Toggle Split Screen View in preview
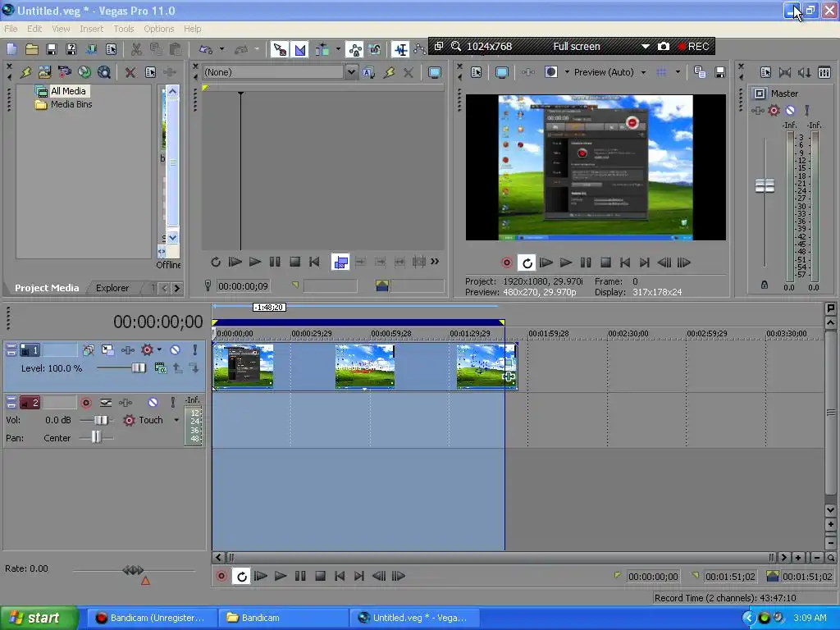 tap(550, 72)
